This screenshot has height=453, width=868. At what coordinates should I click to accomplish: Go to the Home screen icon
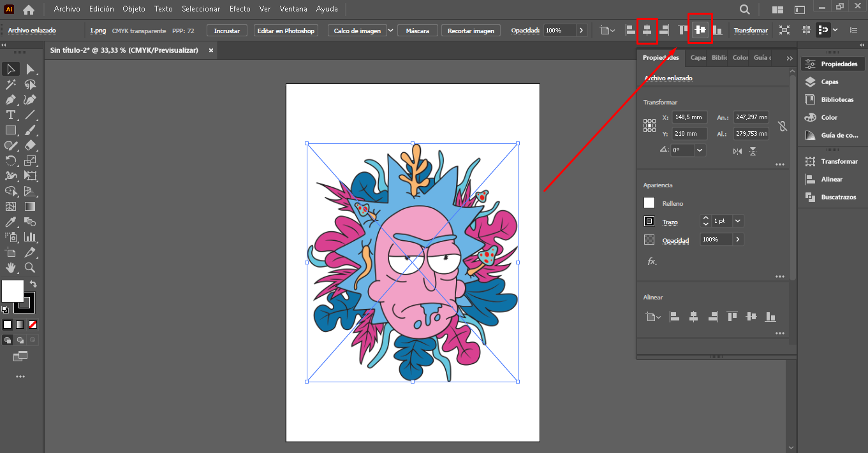(29, 10)
